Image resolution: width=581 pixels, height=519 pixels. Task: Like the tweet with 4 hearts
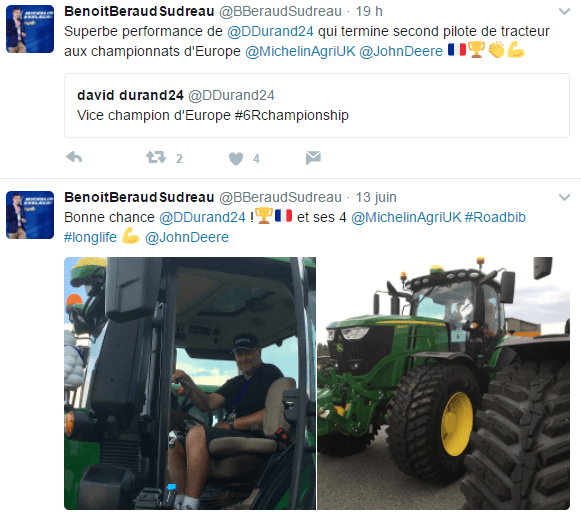pyautogui.click(x=236, y=159)
